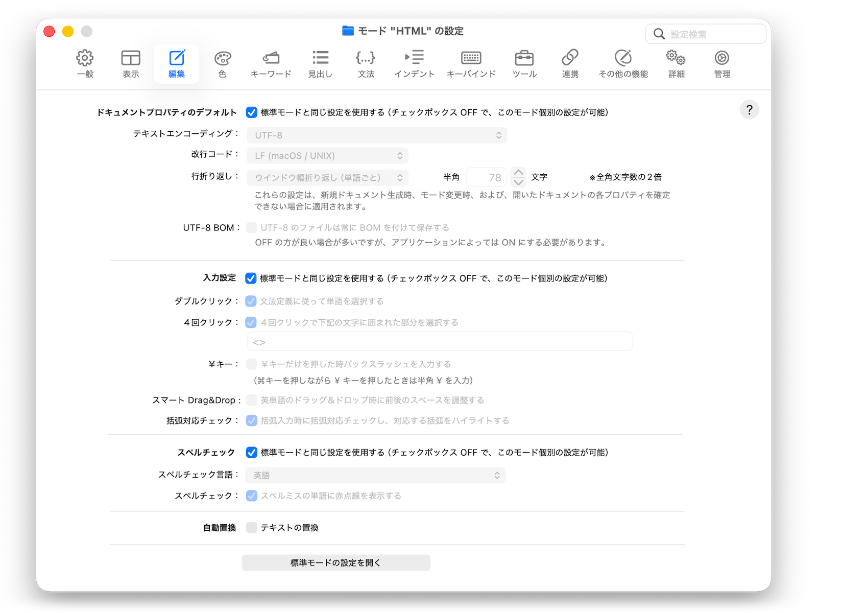This screenshot has height=613, width=868.
Task: Uncheck standard mode setting for ドキュメントプロパティのデフォルト
Action: pos(252,112)
